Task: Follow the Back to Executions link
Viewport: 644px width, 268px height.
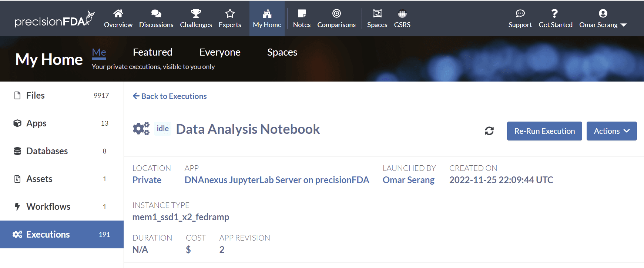Action: [x=170, y=96]
